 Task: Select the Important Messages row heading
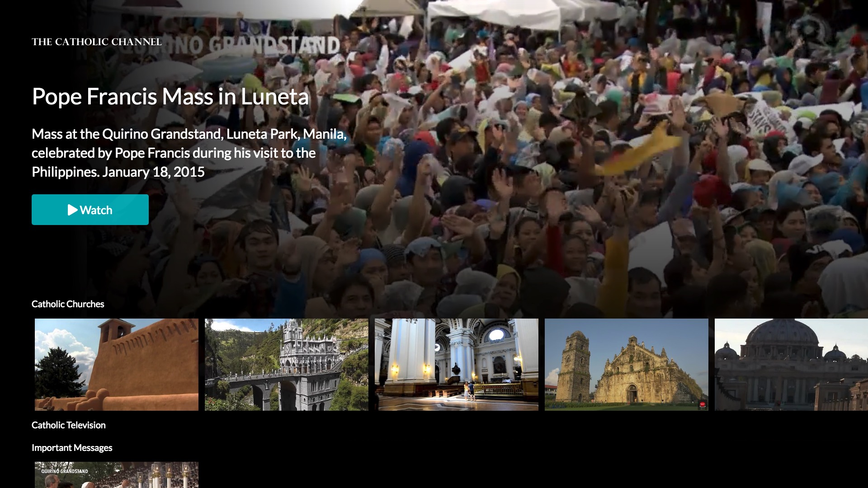tap(72, 448)
